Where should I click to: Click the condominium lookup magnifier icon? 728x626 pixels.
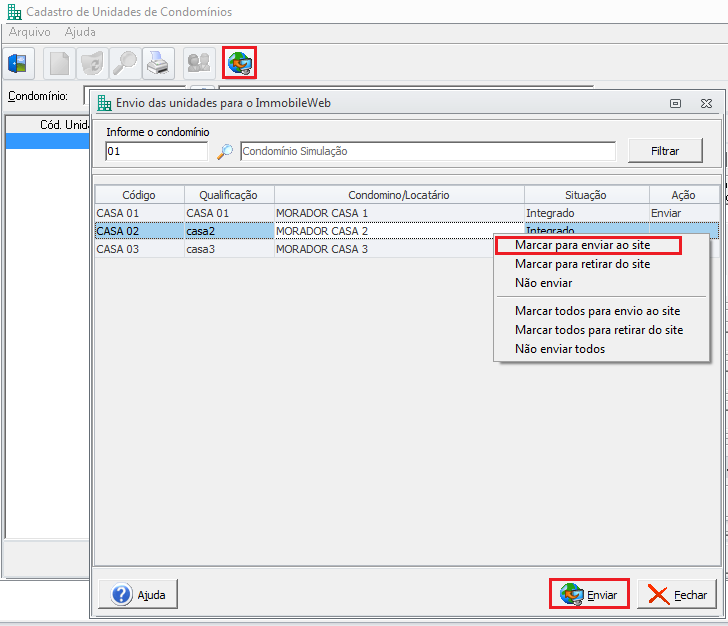coord(225,151)
